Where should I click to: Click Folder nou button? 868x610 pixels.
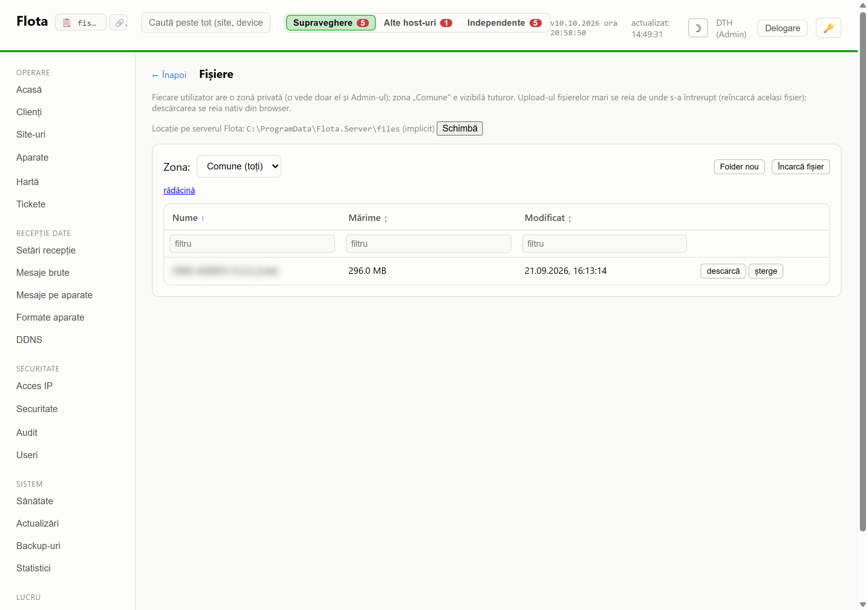point(739,167)
